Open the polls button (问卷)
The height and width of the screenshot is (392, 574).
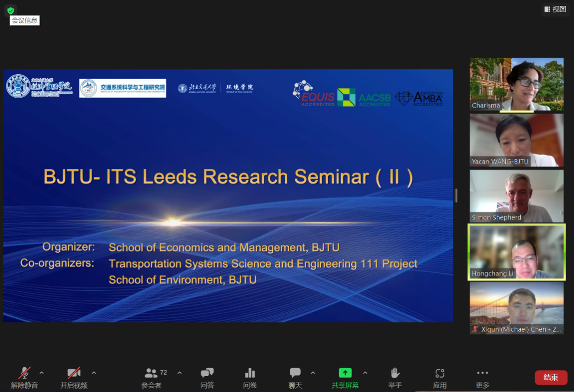coord(250,378)
